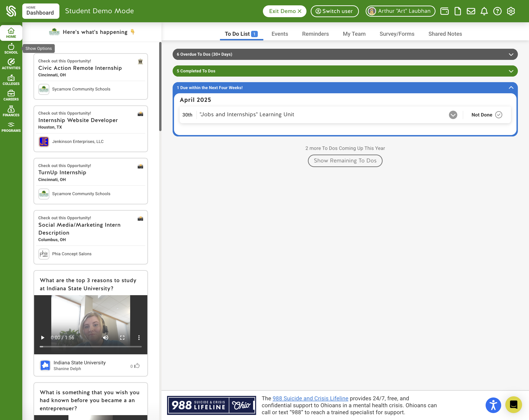This screenshot has width=529, height=420.
Task: Click the Exit Demo button
Action: click(285, 11)
